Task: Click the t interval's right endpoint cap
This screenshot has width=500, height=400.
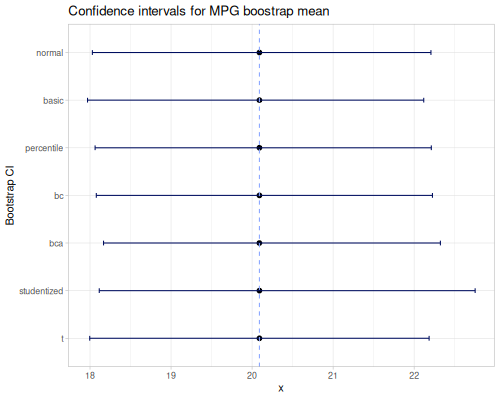Action: [x=429, y=338]
